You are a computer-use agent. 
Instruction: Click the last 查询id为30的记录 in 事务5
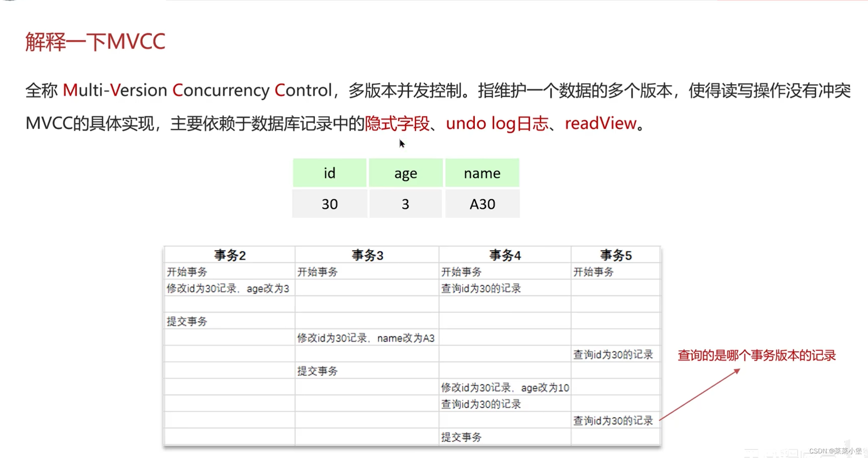click(613, 420)
